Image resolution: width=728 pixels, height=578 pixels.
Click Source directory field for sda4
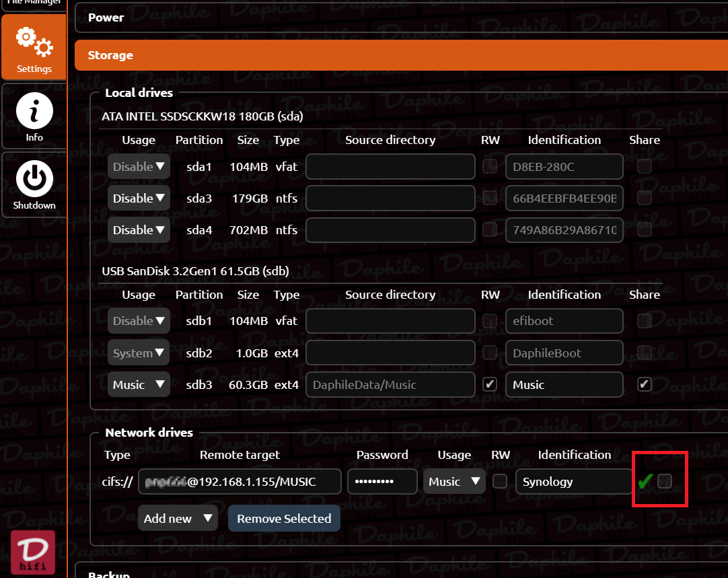click(390, 230)
